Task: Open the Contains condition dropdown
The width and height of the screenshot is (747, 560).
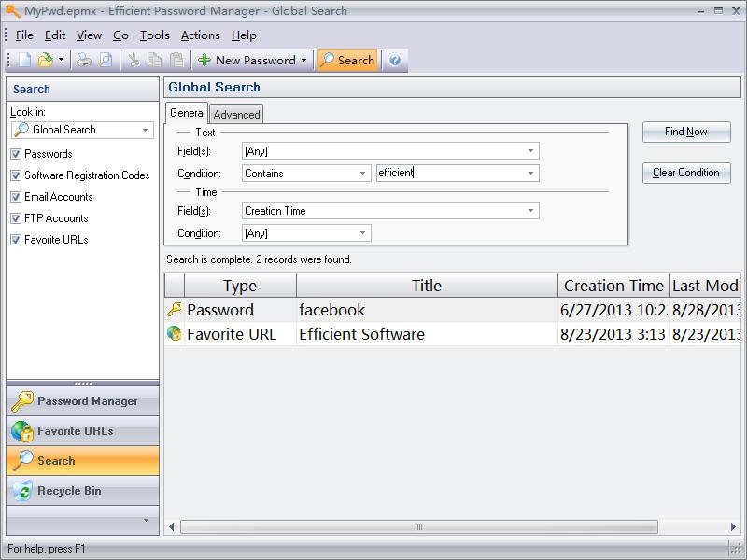Action: click(362, 174)
